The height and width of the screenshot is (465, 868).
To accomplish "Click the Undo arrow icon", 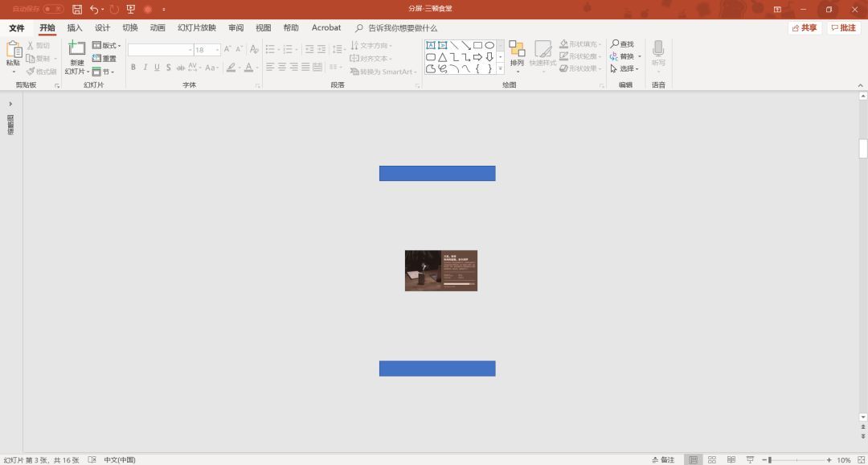I will tap(94, 10).
